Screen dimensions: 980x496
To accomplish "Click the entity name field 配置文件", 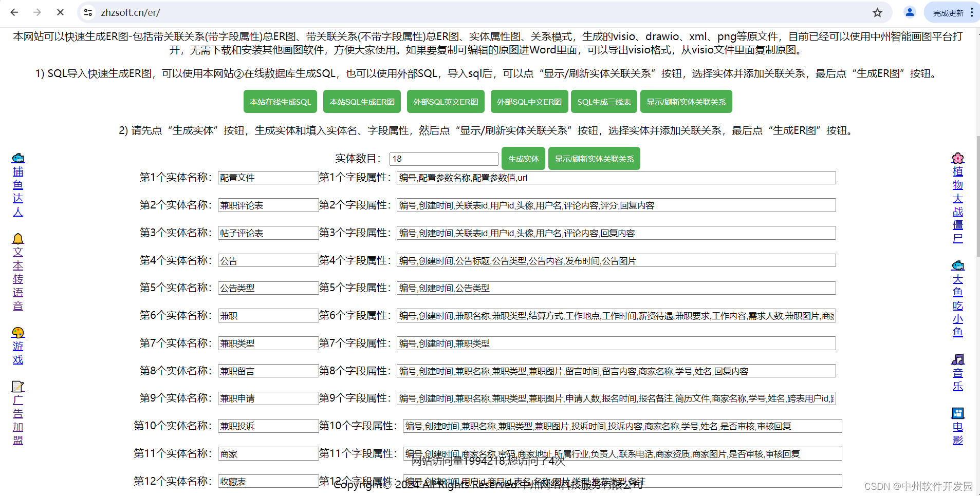I will point(268,178).
